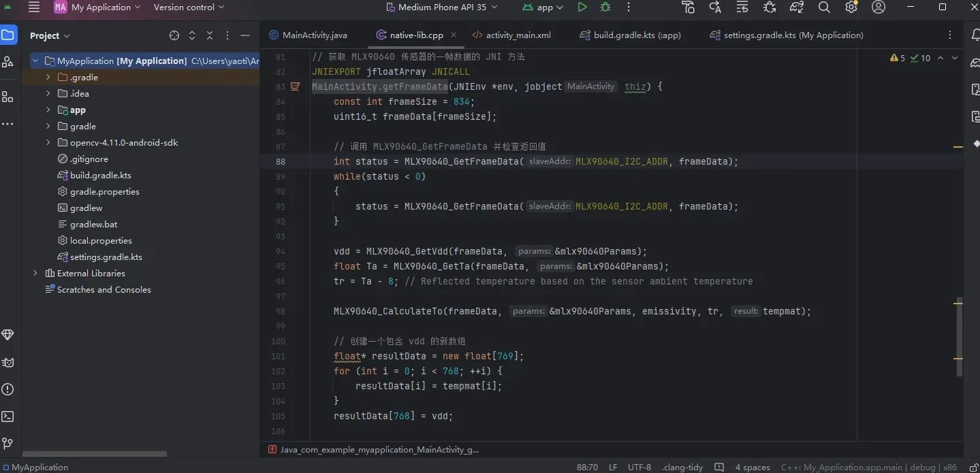
Task: Open IDE settings gear icon
Action: pyautogui.click(x=851, y=7)
